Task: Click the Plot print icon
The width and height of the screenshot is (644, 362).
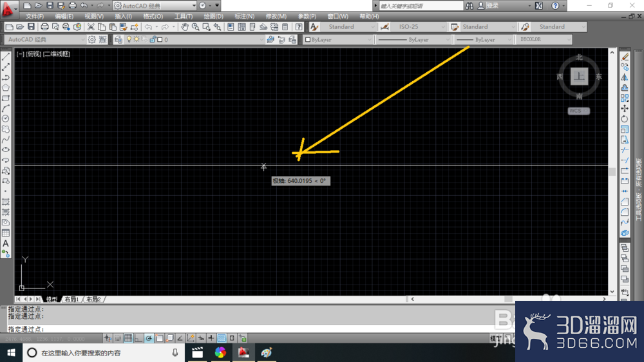Action: [x=44, y=27]
